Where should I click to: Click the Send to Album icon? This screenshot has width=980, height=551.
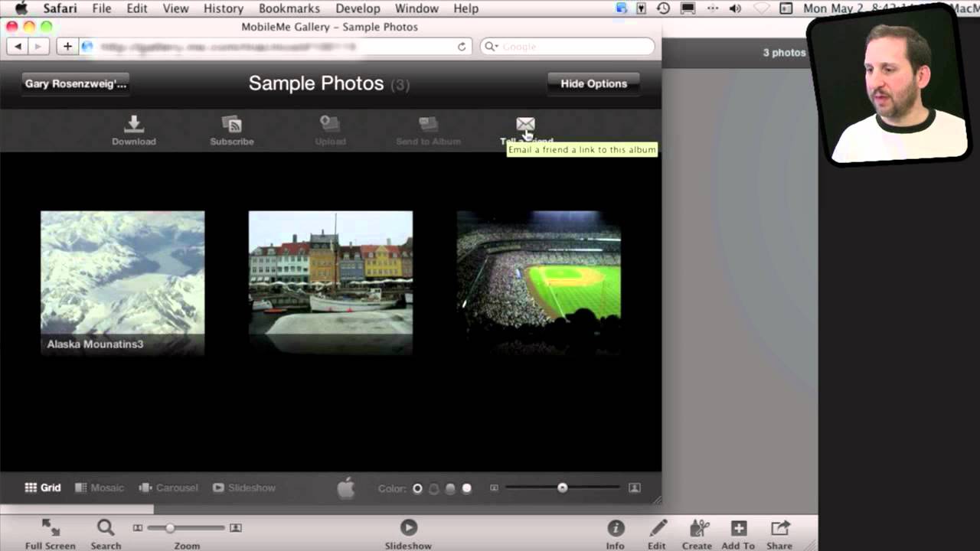click(428, 124)
